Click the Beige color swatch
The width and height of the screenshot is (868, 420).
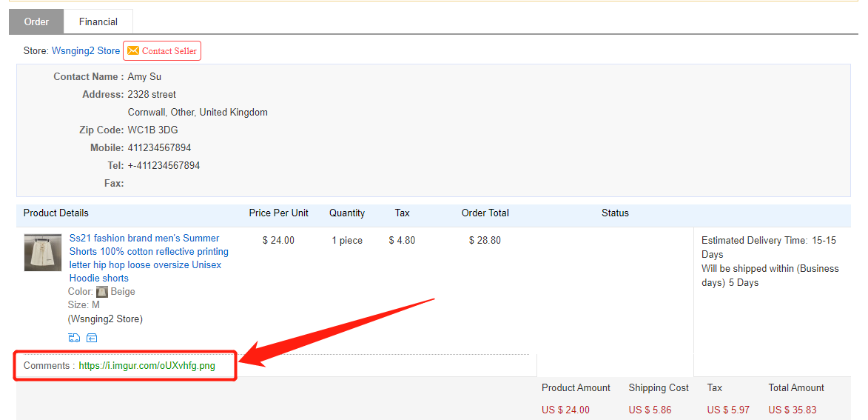point(101,291)
